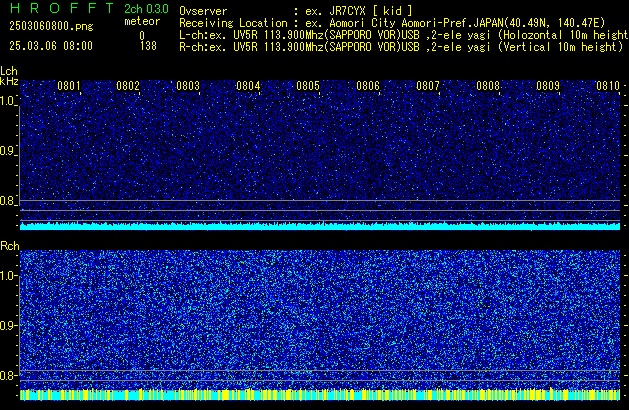Select the filename 2503060800.png
This screenshot has height=410, width=629.
(x=51, y=26)
